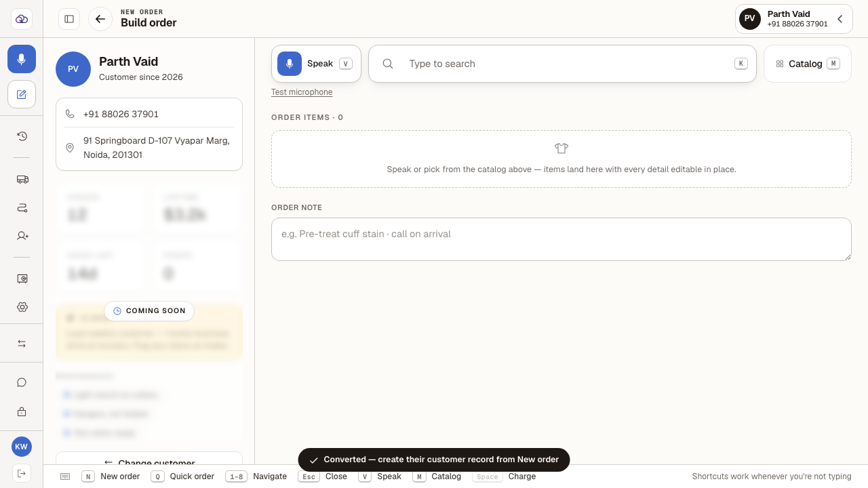Open the order history clock icon
Screen dimensions: 868x488
pyautogui.click(x=22, y=136)
